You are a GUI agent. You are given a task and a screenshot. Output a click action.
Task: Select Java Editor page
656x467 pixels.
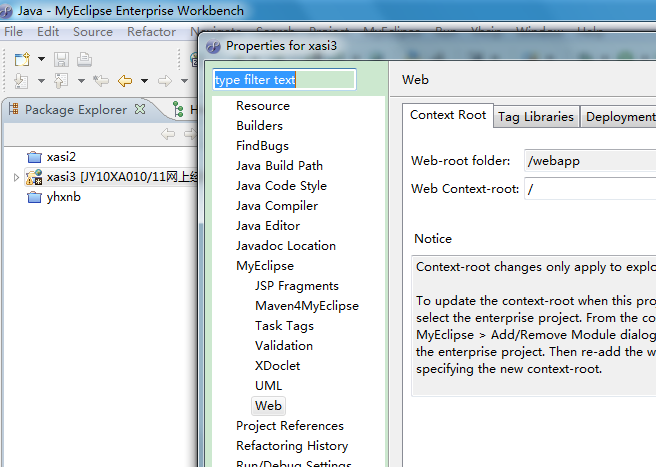pyautogui.click(x=268, y=226)
